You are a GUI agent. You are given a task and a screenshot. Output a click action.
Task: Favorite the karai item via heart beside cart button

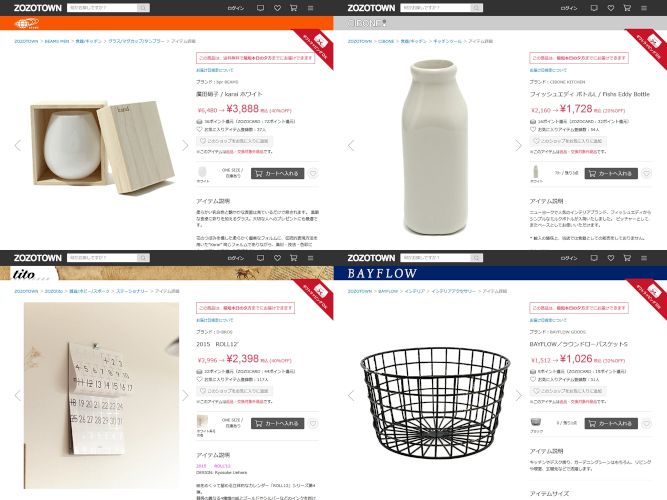[x=313, y=173]
